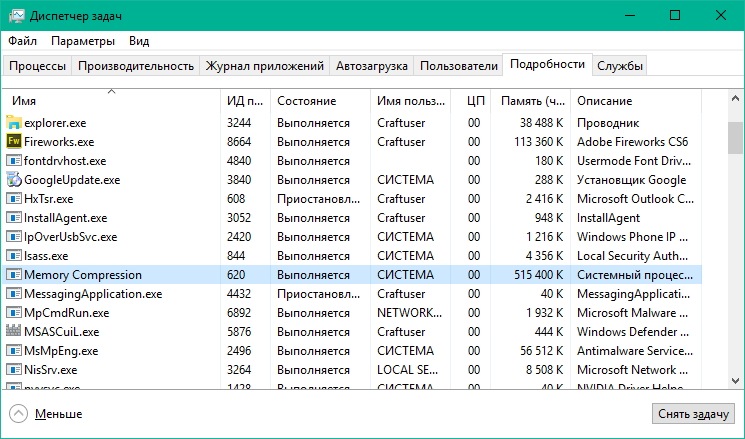Click the Memory Compression name text
The width and height of the screenshot is (745, 439).
[x=83, y=275]
